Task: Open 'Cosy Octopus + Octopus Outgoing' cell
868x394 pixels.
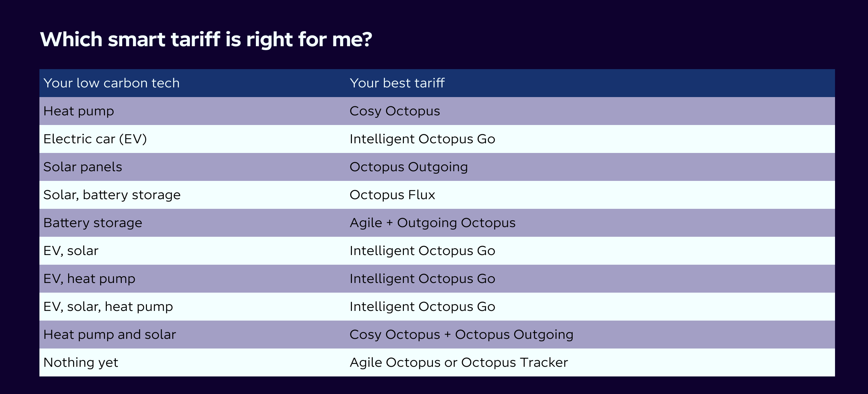Action: pos(462,335)
